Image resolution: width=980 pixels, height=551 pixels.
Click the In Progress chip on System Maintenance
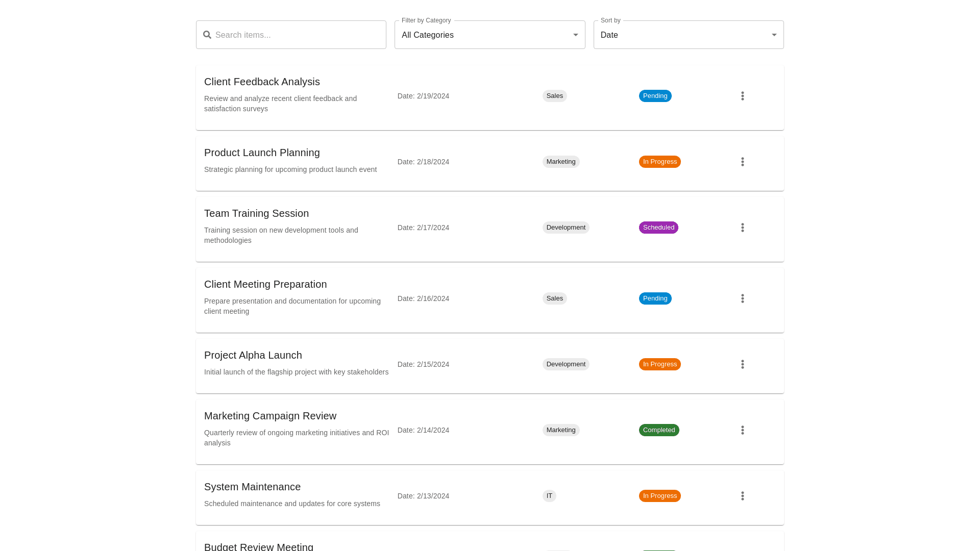[x=659, y=496]
